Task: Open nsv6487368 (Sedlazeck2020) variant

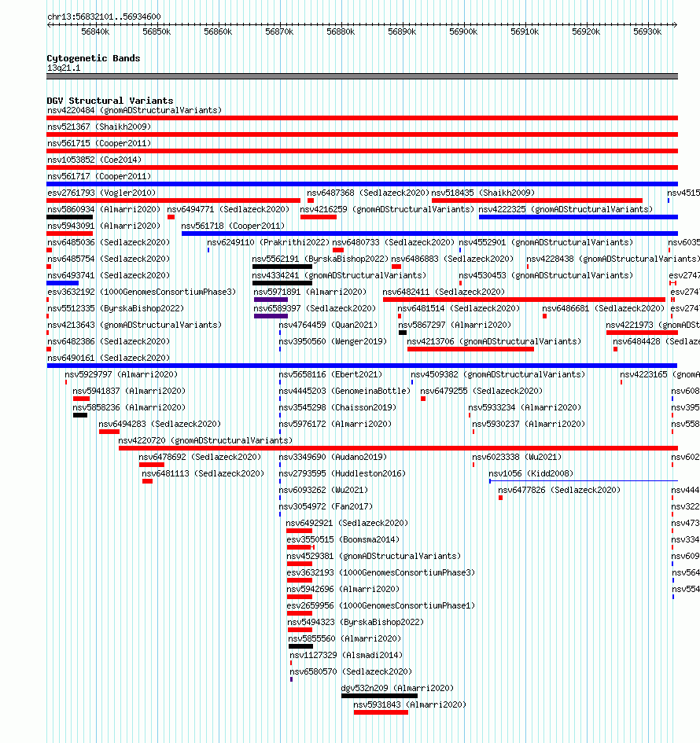Action: coord(368,193)
